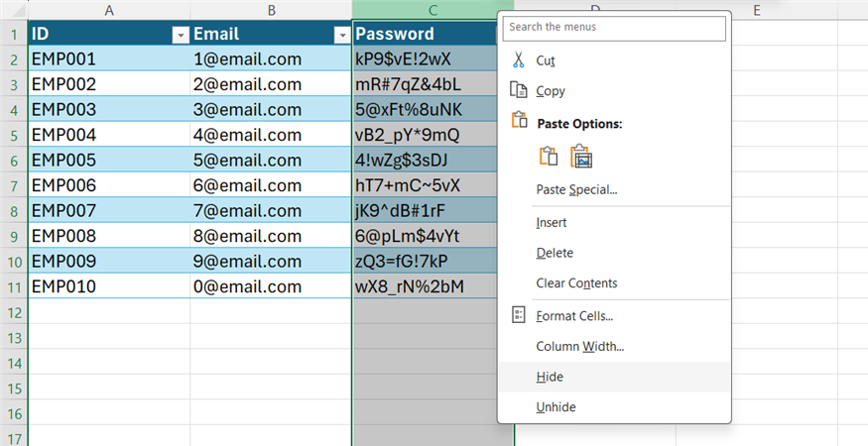868x446 pixels.
Task: Click cell 8@email.com
Action: [x=271, y=236]
